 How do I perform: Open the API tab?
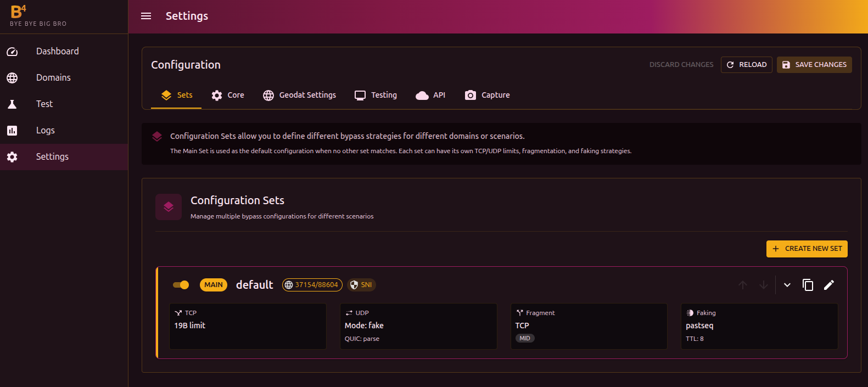tap(430, 95)
